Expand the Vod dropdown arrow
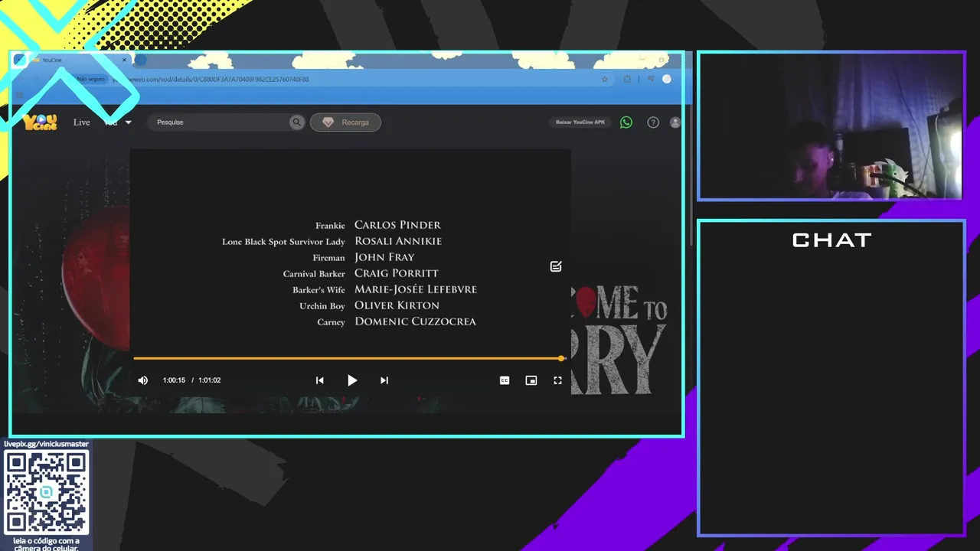Viewport: 980px width, 551px height. point(129,122)
